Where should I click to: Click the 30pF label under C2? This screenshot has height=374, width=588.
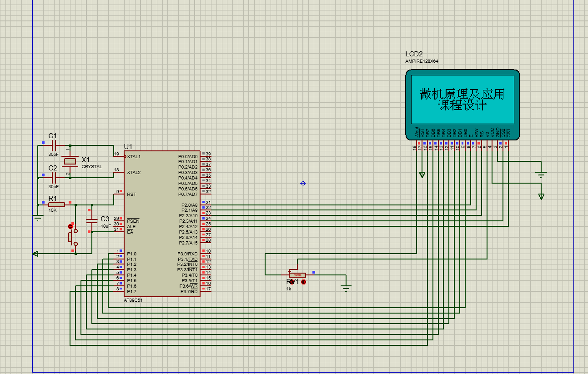(x=54, y=186)
